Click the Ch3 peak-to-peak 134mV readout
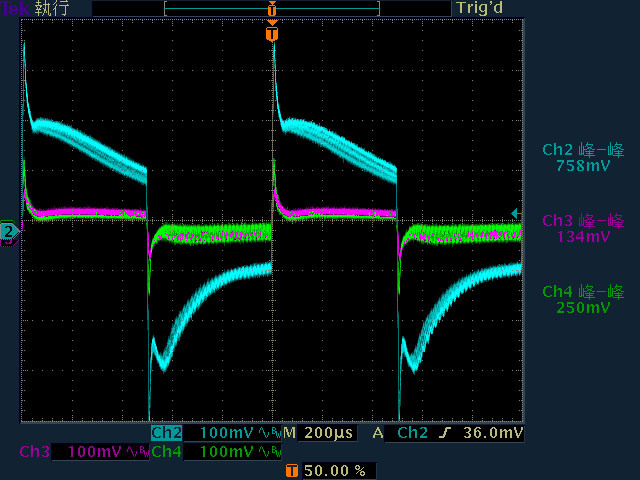The height and width of the screenshot is (480, 640). tap(583, 229)
